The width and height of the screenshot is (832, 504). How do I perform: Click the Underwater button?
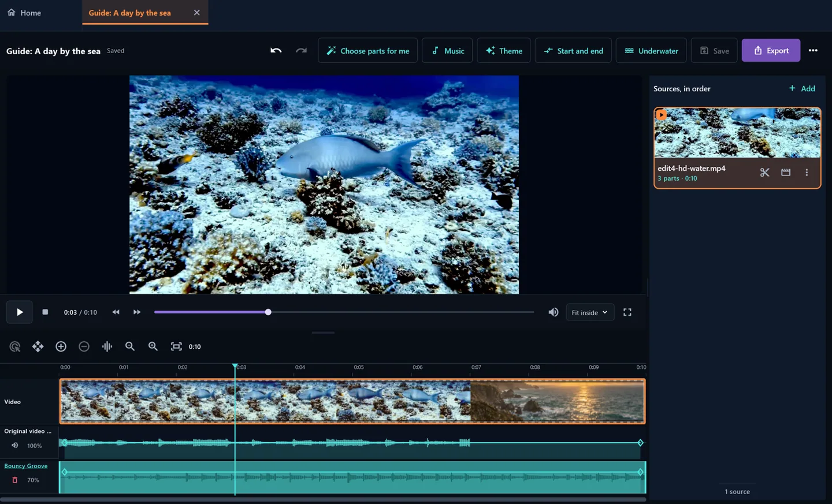651,51
